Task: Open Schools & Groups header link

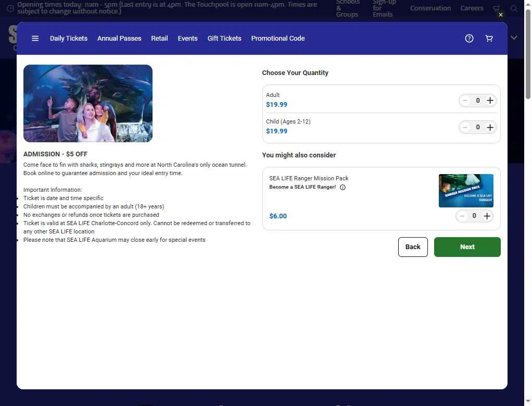Action: (x=347, y=8)
